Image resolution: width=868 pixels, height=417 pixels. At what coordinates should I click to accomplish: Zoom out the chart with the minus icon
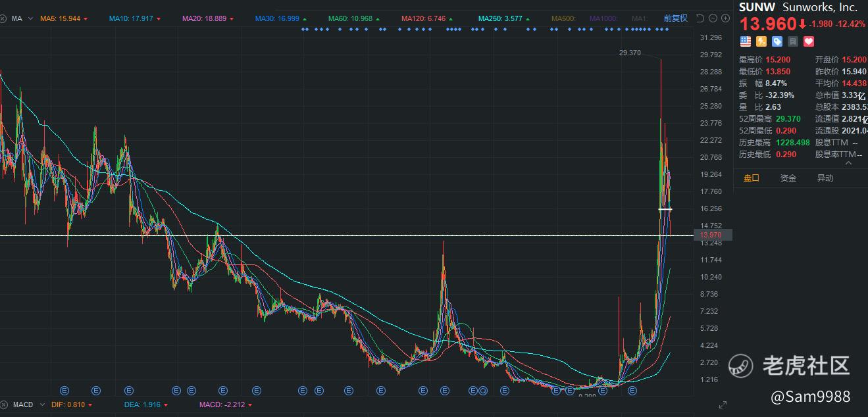[x=712, y=18]
